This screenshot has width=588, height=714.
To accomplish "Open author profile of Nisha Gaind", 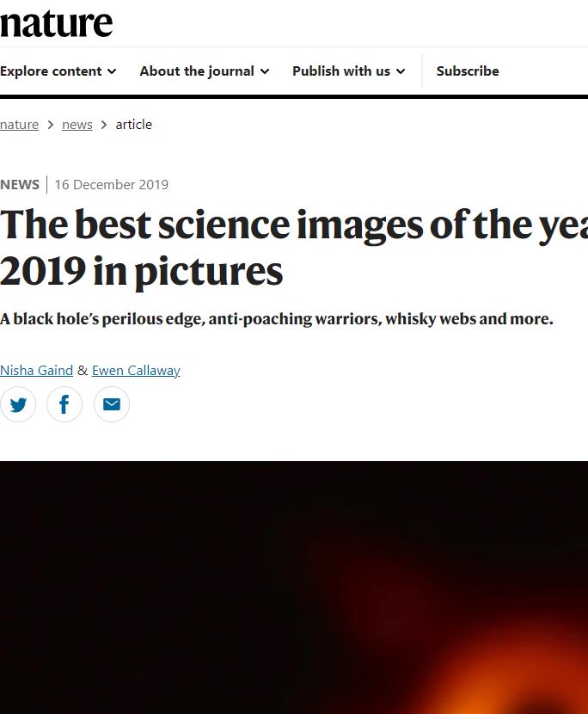I will click(x=36, y=370).
